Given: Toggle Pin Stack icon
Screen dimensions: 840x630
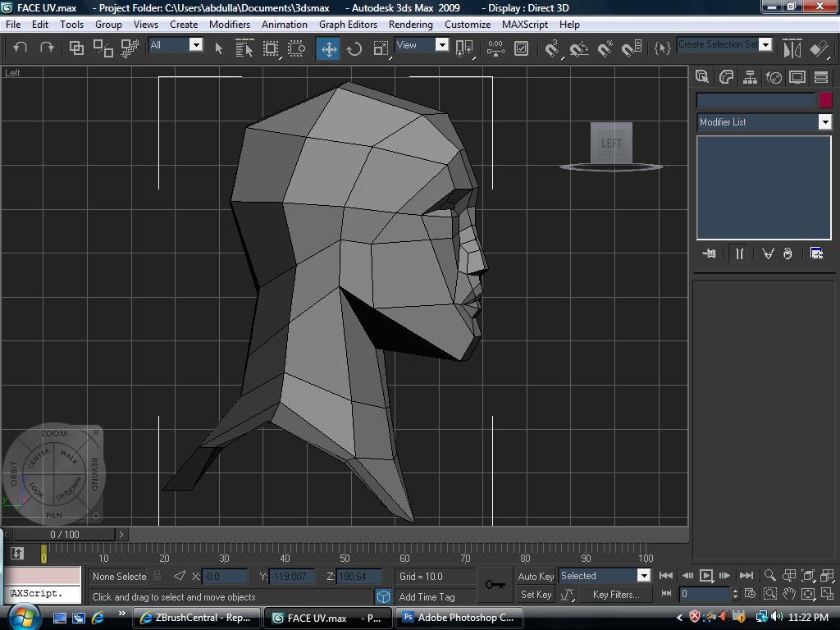Looking at the screenshot, I should click(709, 253).
